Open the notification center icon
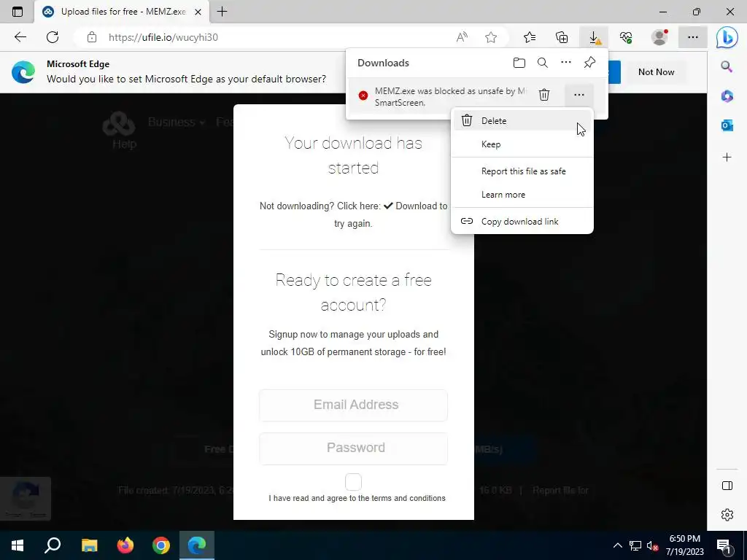This screenshot has height=560, width=747. tap(724, 545)
